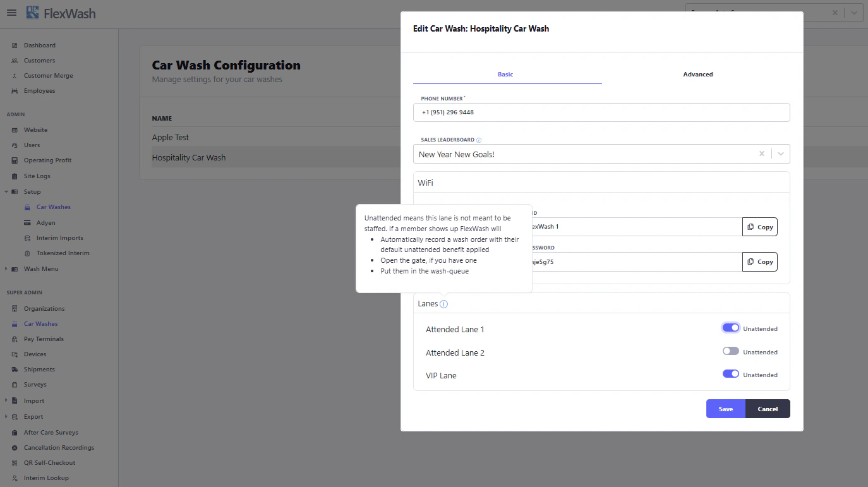Click the VIP Lane label
This screenshot has width=868, height=487.
[441, 376]
